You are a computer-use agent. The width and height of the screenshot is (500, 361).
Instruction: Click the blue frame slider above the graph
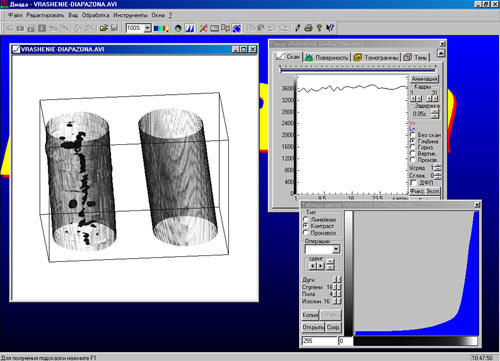tap(358, 70)
